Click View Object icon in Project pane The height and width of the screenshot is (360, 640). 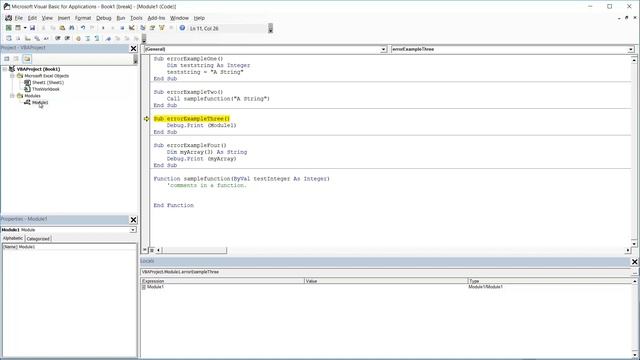[x=16, y=59]
